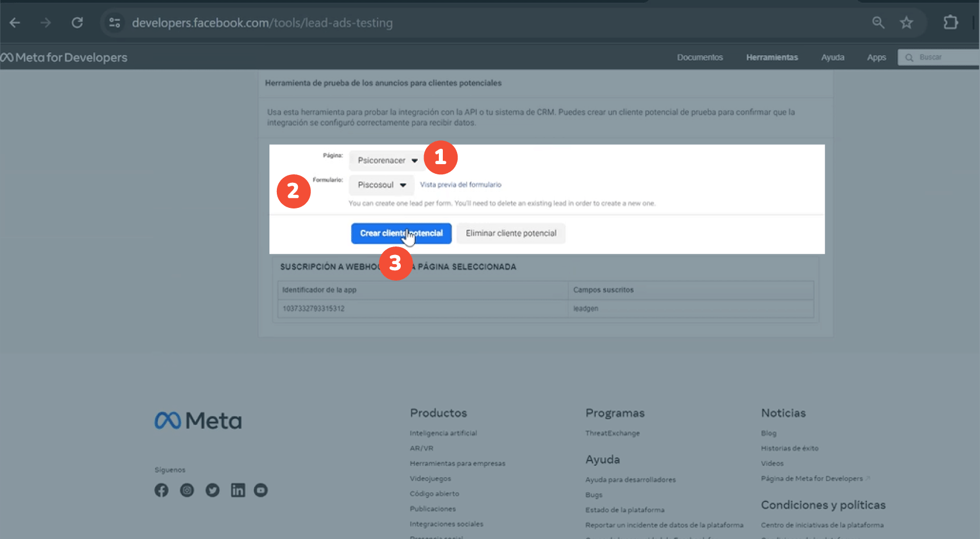Open Ayuda para desarrolladores link
Viewport: 980px width, 539px height.
pyautogui.click(x=631, y=480)
